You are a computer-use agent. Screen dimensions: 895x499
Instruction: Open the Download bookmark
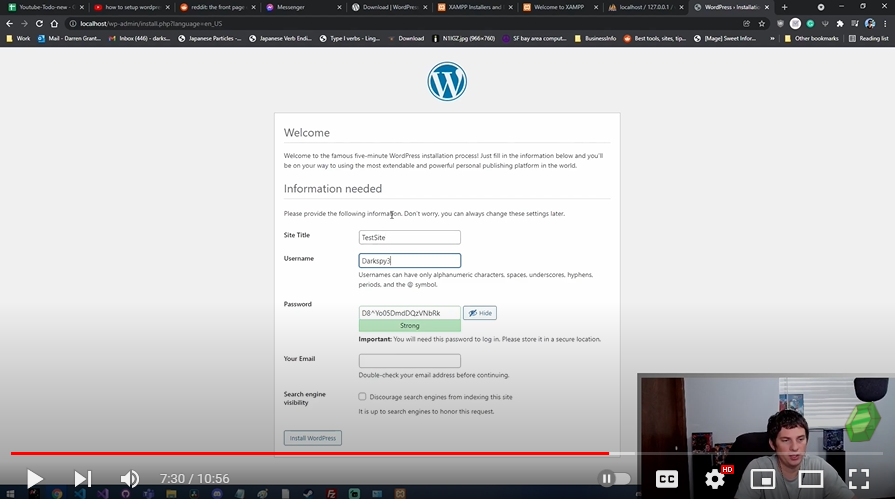pos(406,38)
